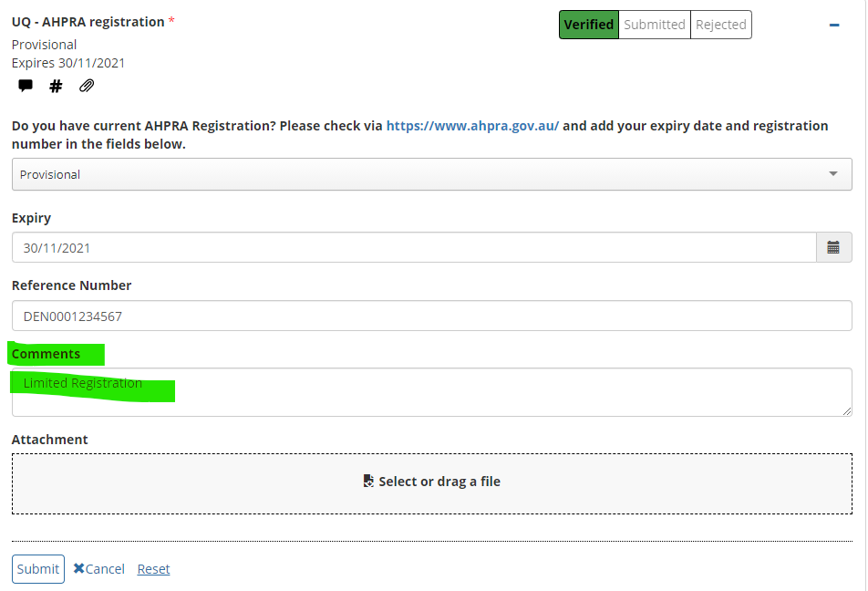Open the calendar date picker icon

tap(832, 247)
